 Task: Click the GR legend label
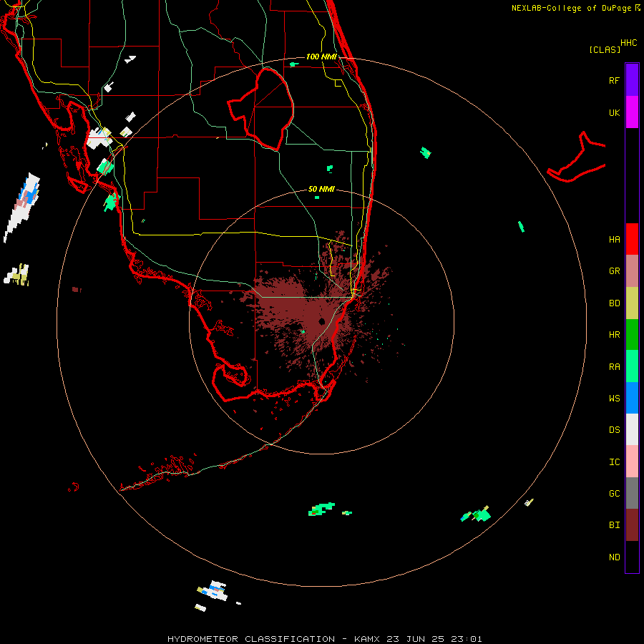[614, 271]
